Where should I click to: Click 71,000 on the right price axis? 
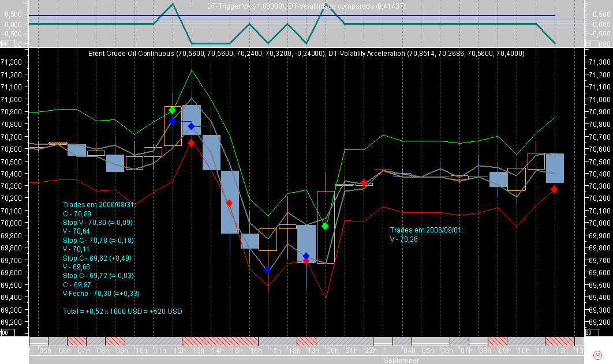coord(599,100)
